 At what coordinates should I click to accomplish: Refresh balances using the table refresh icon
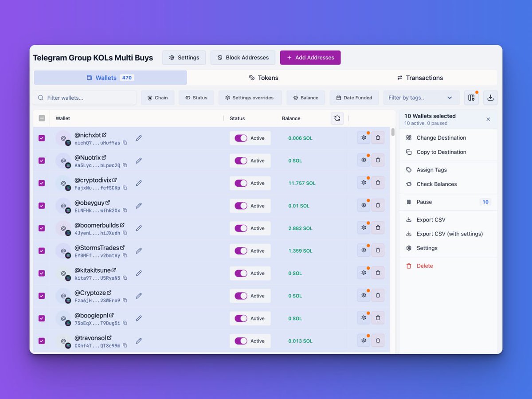click(337, 118)
